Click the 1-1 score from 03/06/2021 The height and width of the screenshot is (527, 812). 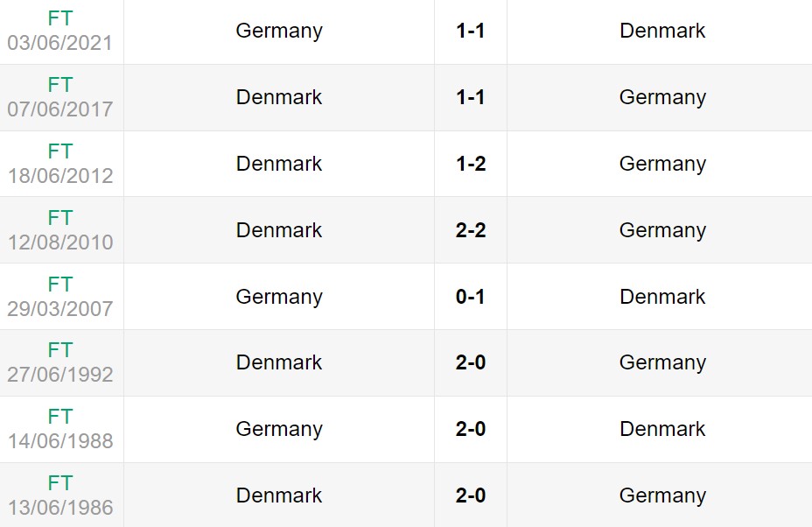[x=471, y=31]
